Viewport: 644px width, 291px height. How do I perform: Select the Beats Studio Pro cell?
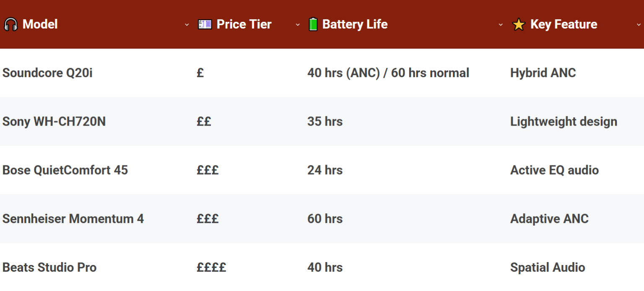pyautogui.click(x=49, y=267)
